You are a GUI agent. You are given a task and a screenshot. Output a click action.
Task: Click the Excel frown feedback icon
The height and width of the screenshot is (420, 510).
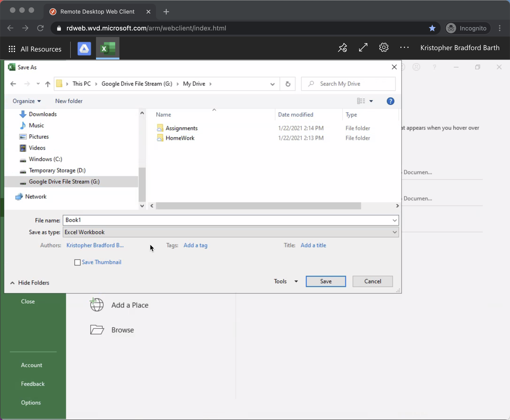[416, 67]
